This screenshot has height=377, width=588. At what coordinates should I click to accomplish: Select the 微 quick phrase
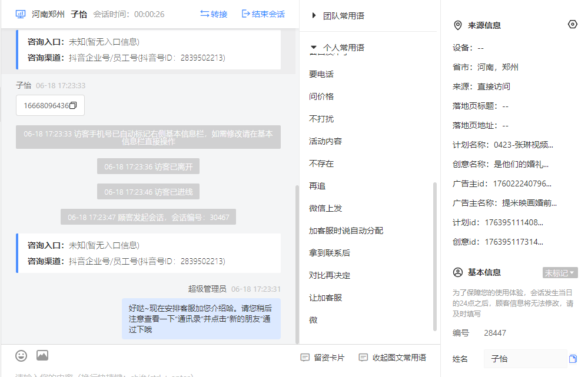coord(313,320)
